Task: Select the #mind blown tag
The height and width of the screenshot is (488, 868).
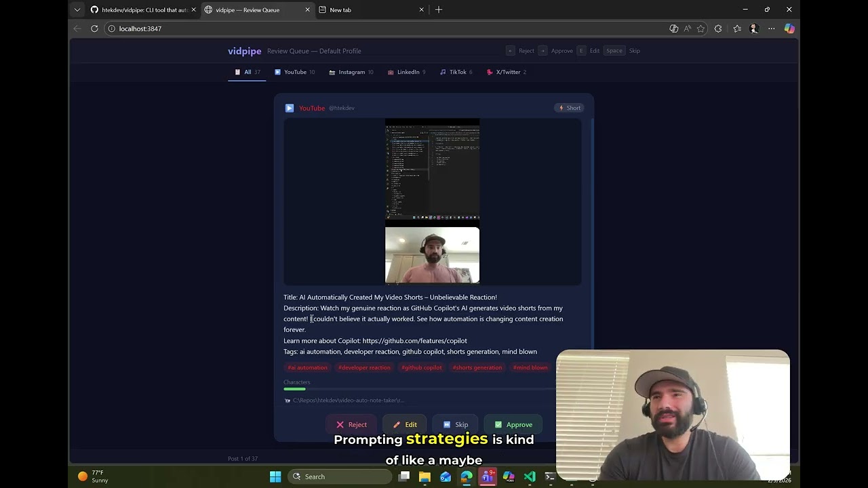Action: pos(530,367)
